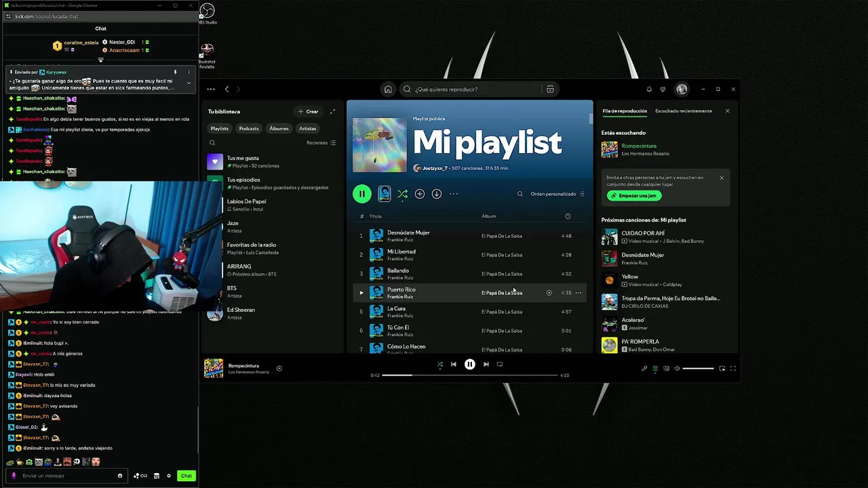Toggle the queue icon in player bar

[x=655, y=369]
